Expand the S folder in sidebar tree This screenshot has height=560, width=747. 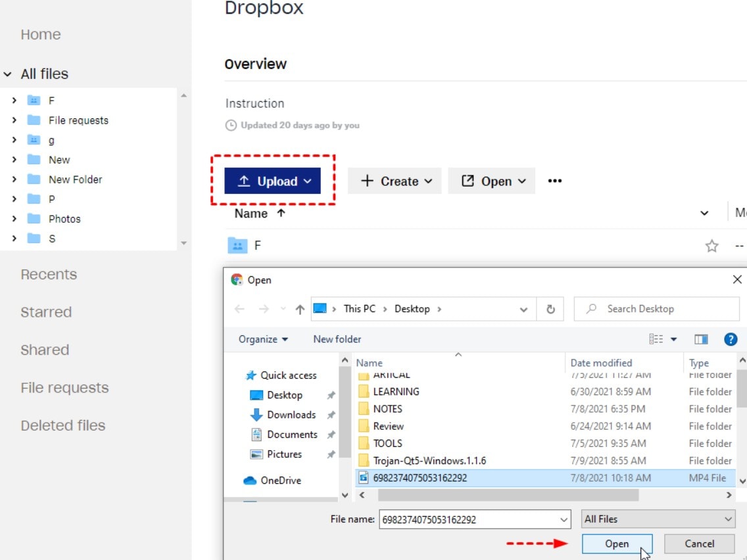(x=14, y=238)
